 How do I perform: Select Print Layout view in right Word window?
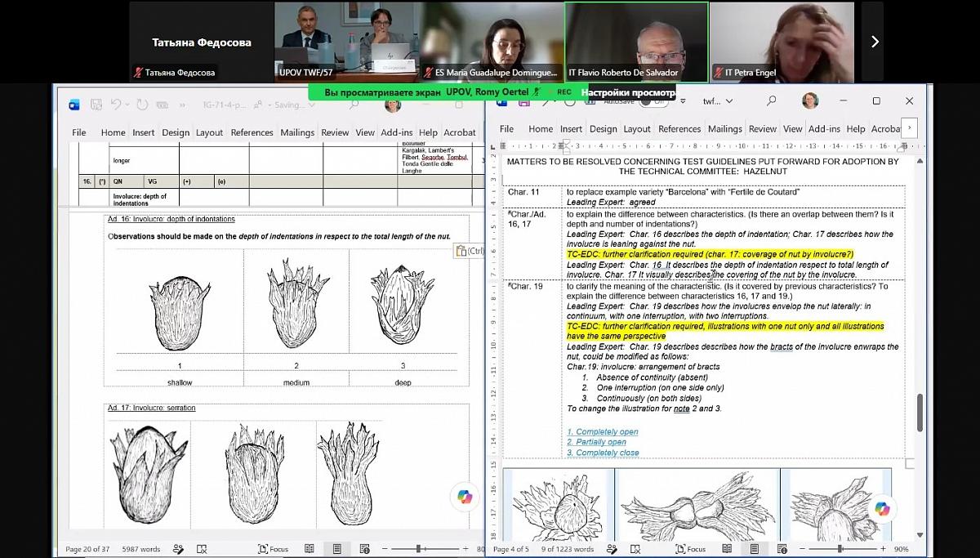tap(753, 549)
